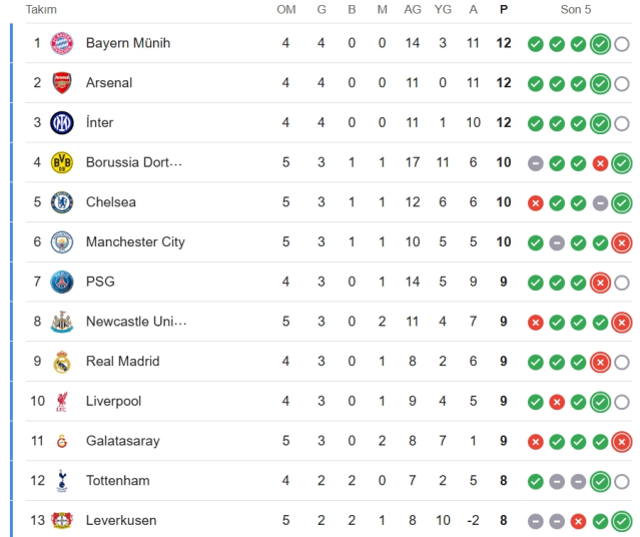Click the Bayern Münih club logo
Screen dimensions: 640x537
pos(62,43)
